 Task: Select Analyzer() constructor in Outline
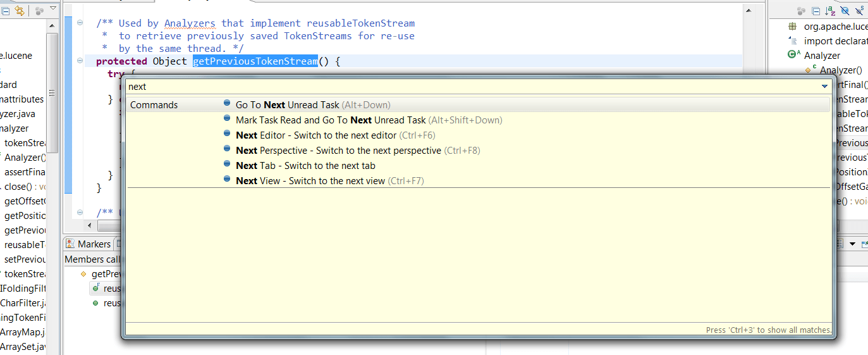(841, 70)
